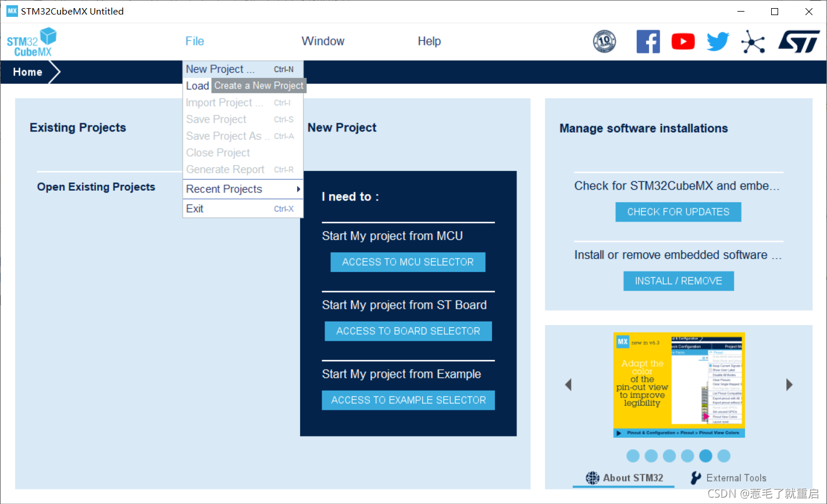Switch to the About STM32 tab
Screen dimensions: 827x504
coord(623,478)
